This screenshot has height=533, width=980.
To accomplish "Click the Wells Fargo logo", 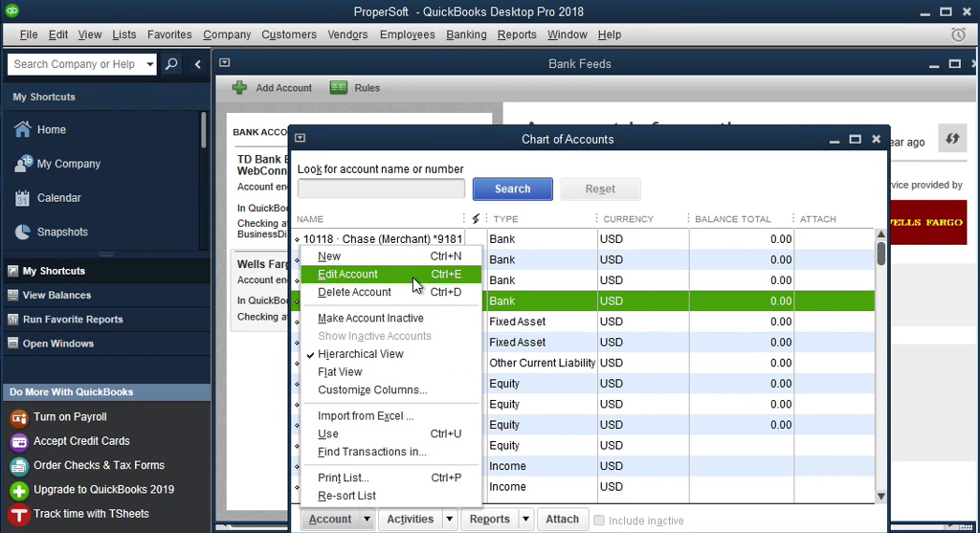I will tap(928, 222).
